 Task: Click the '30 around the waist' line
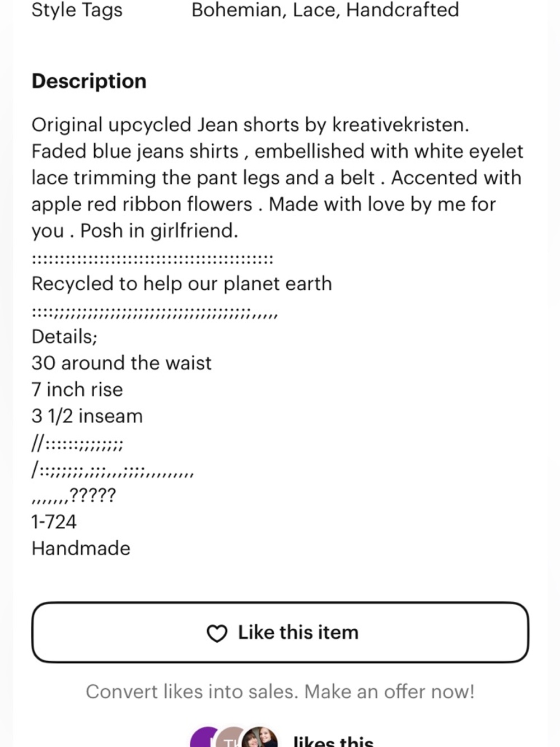pos(122,363)
